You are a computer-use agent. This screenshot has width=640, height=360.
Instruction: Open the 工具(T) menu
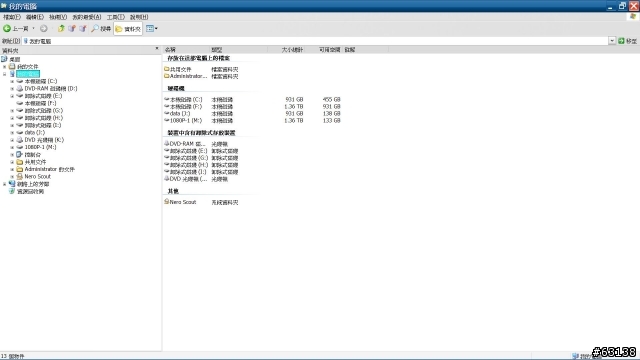coord(116,17)
